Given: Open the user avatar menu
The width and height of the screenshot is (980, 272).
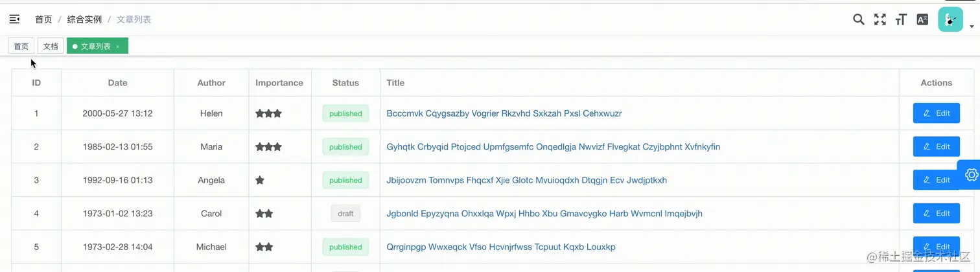Looking at the screenshot, I should [x=951, y=19].
